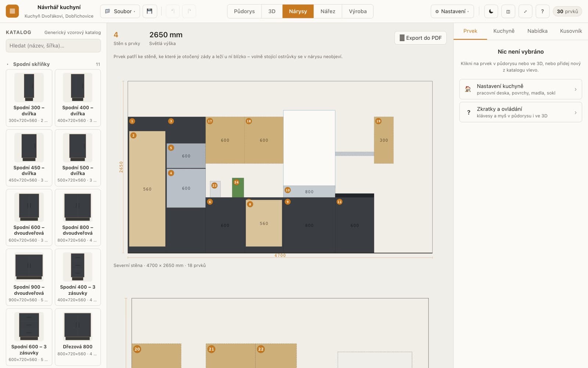Switch to the Půdorys view tab
Image resolution: width=588 pixels, height=368 pixels.
point(244,11)
